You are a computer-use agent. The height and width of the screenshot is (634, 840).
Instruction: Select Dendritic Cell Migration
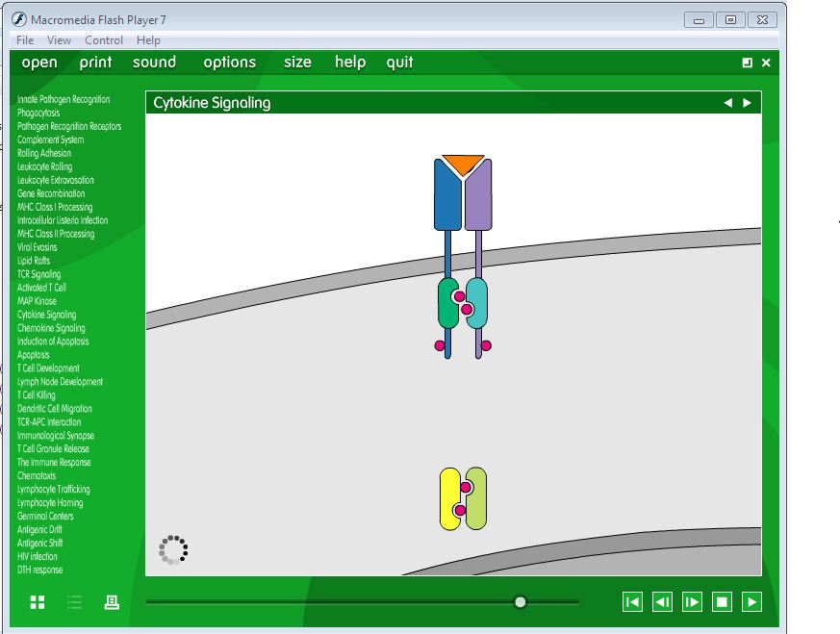click(x=54, y=409)
